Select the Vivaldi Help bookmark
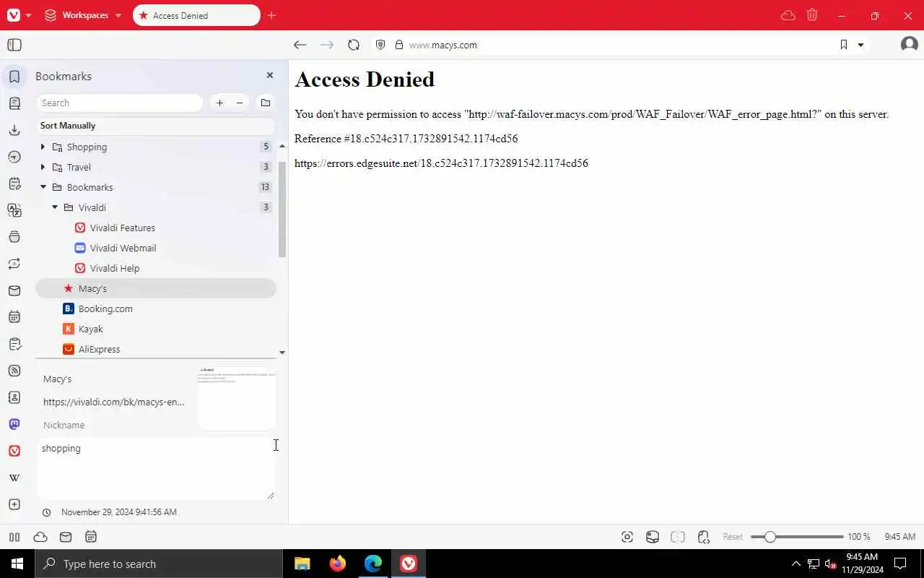This screenshot has width=924, height=578. pyautogui.click(x=156, y=268)
